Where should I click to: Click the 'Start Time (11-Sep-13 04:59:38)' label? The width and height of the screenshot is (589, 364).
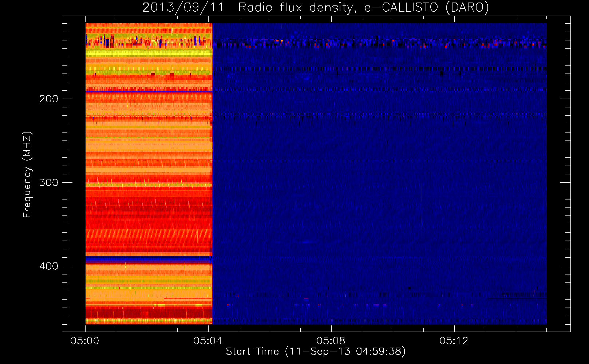(x=316, y=352)
